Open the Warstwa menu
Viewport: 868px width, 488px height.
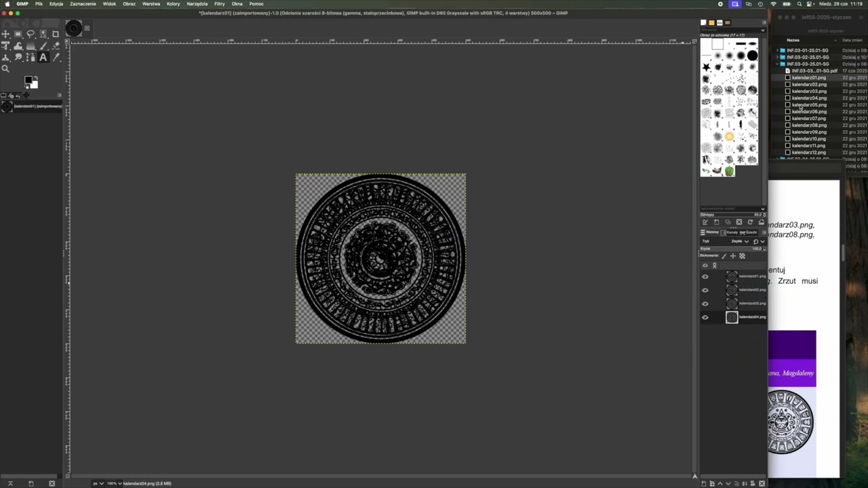pyautogui.click(x=151, y=3)
